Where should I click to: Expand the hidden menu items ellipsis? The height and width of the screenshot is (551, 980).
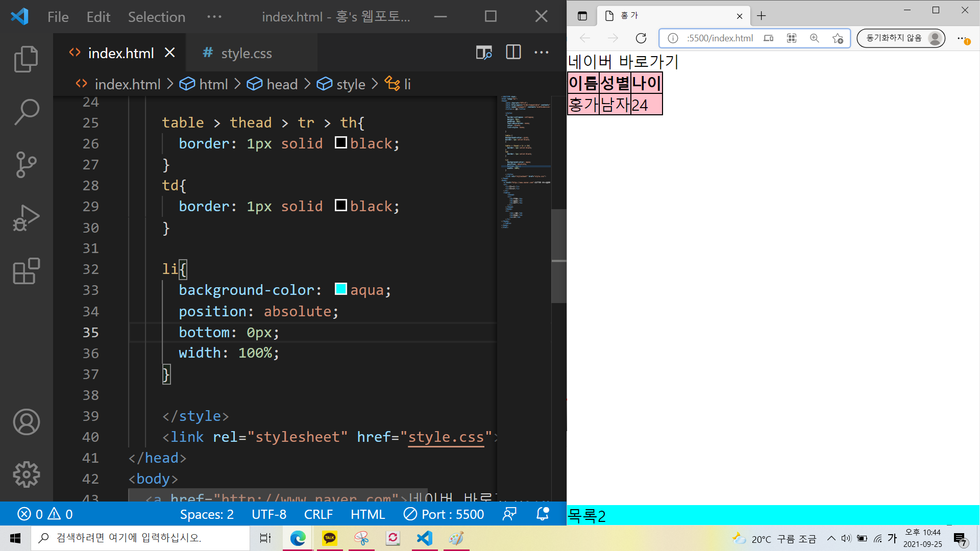pos(214,17)
